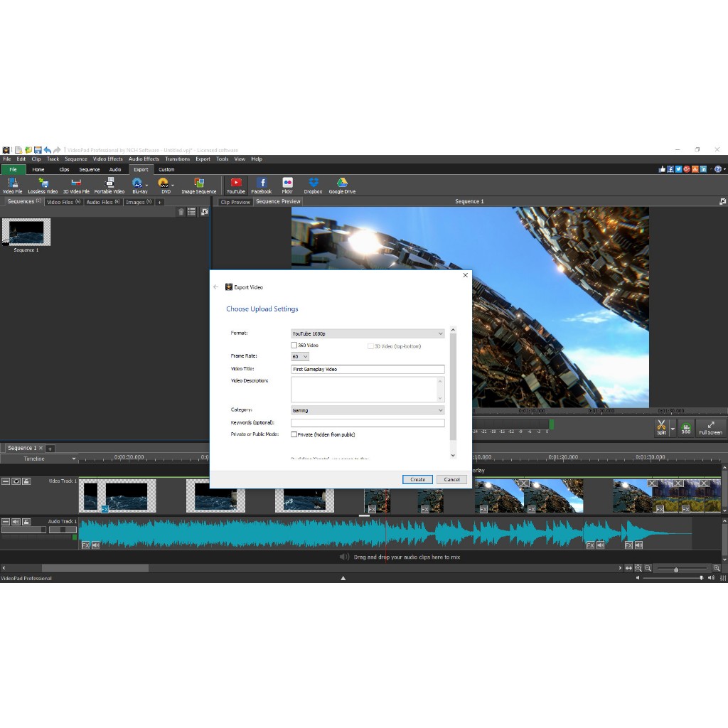Viewport: 728px width, 728px height.
Task: Select the Google Drive export icon
Action: [x=342, y=186]
